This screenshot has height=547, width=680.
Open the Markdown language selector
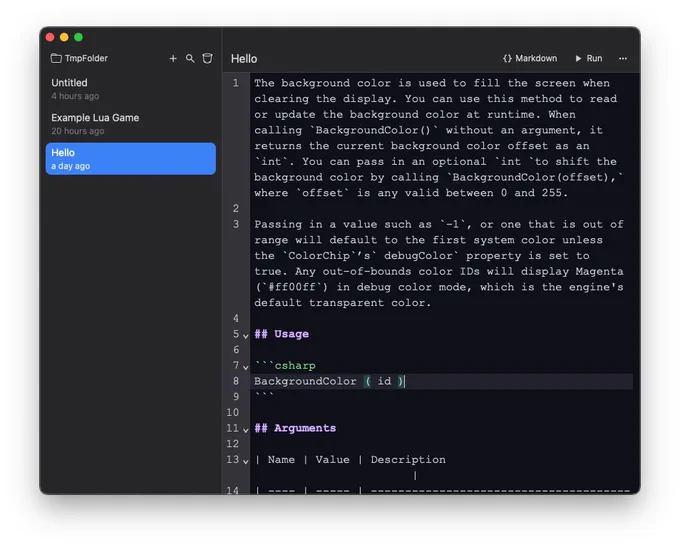(x=530, y=59)
